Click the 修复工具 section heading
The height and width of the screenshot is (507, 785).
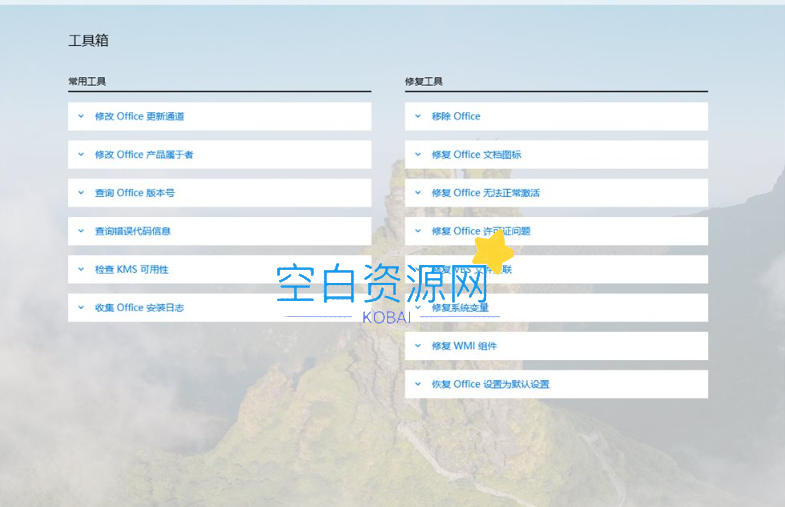(x=424, y=81)
